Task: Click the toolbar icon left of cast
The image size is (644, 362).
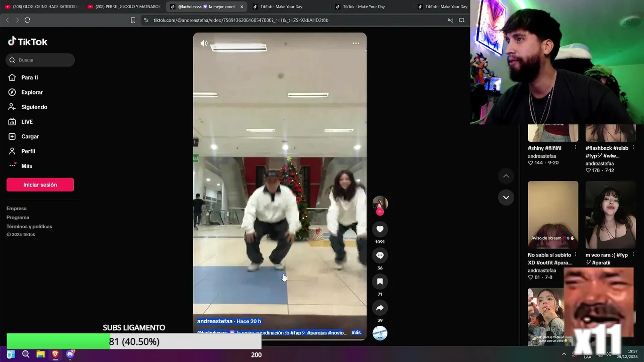Action: click(x=451, y=20)
